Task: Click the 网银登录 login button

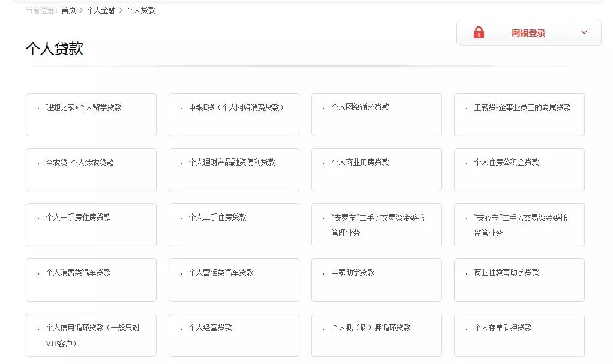Action: tap(528, 32)
